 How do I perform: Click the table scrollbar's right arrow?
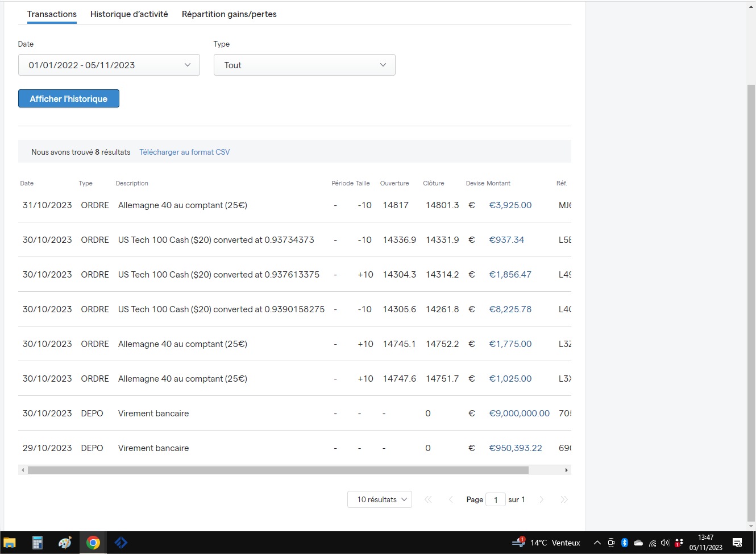[566, 470]
